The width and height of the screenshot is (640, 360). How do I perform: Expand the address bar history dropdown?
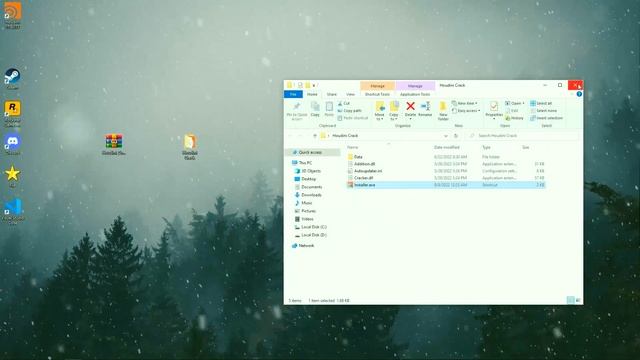[446, 136]
